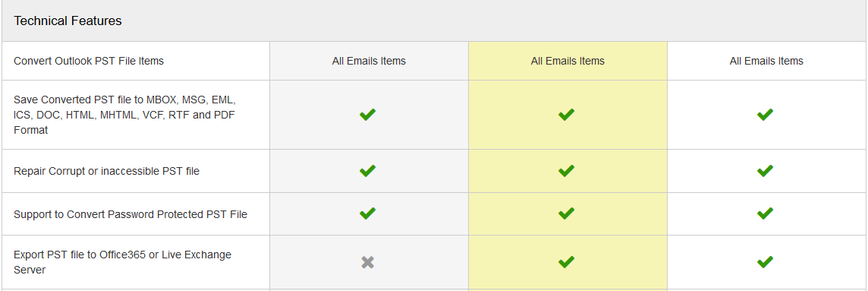This screenshot has height=291, width=868.
Task: Click last-column checkmark for Save Converted PST row
Action: (x=765, y=115)
